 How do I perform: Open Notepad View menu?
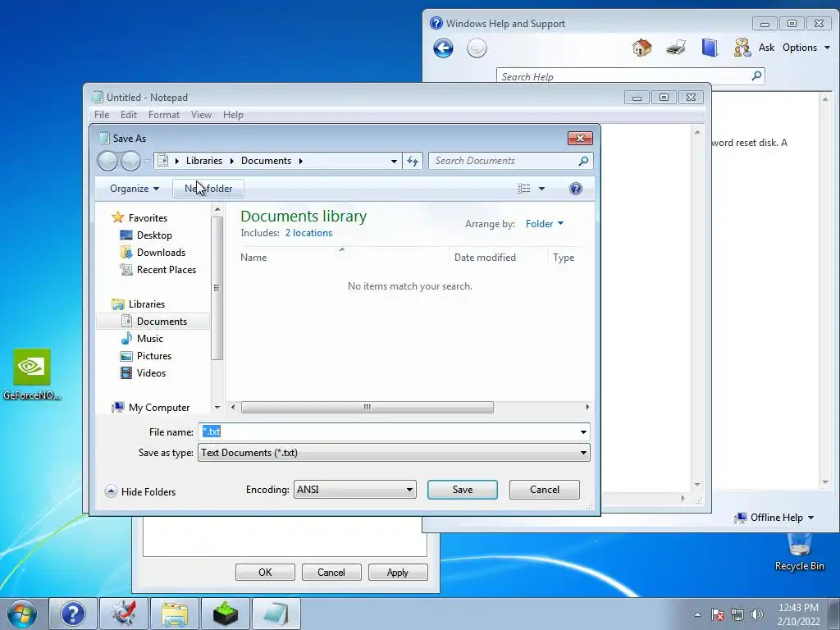[x=201, y=115]
